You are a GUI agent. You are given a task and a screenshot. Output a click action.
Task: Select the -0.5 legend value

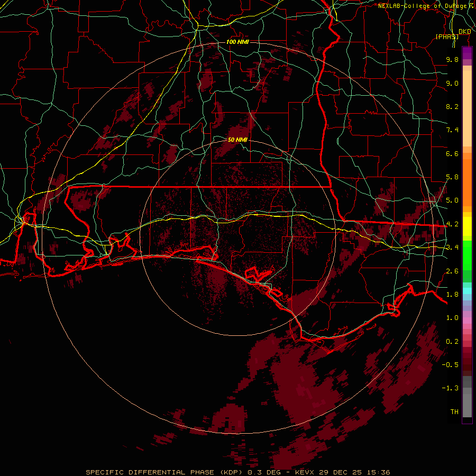point(450,365)
